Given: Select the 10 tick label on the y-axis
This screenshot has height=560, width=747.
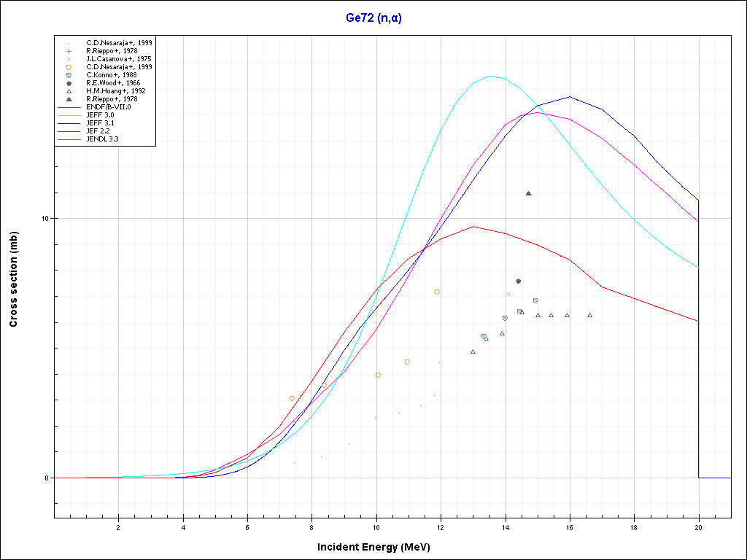Looking at the screenshot, I should tap(44, 219).
